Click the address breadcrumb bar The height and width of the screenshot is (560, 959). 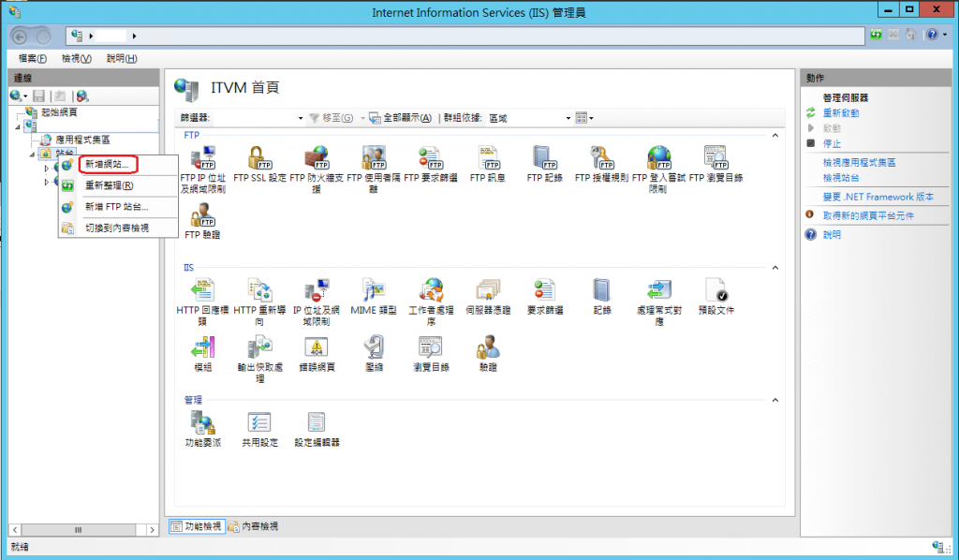pyautogui.click(x=465, y=37)
